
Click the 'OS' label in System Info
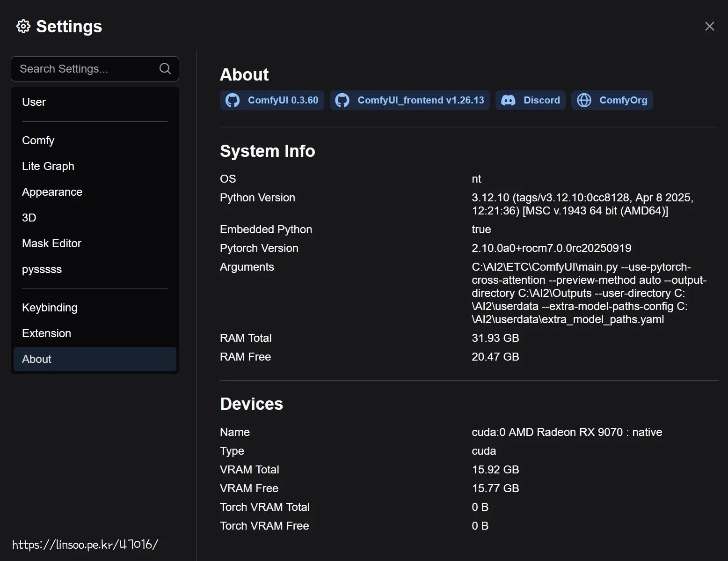point(228,179)
